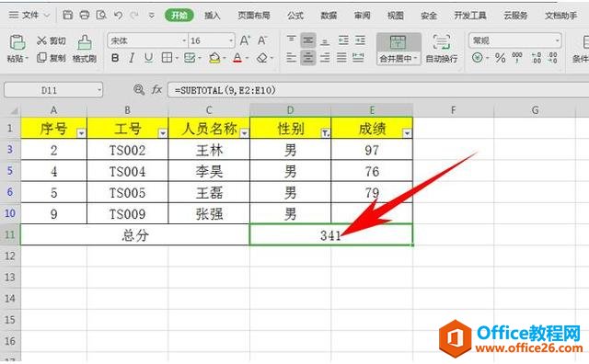Open the 公式 ribbon tab
Viewport: 589px width, 364px height.
[294, 16]
